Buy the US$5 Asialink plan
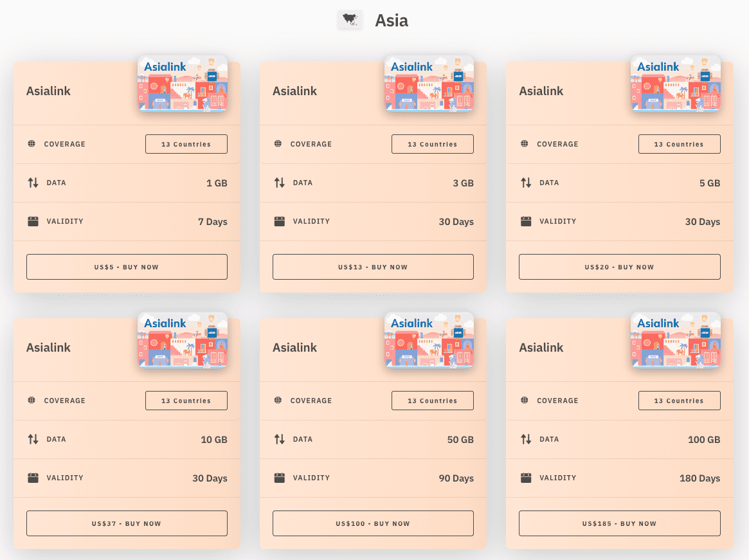The height and width of the screenshot is (560, 749). point(127,266)
